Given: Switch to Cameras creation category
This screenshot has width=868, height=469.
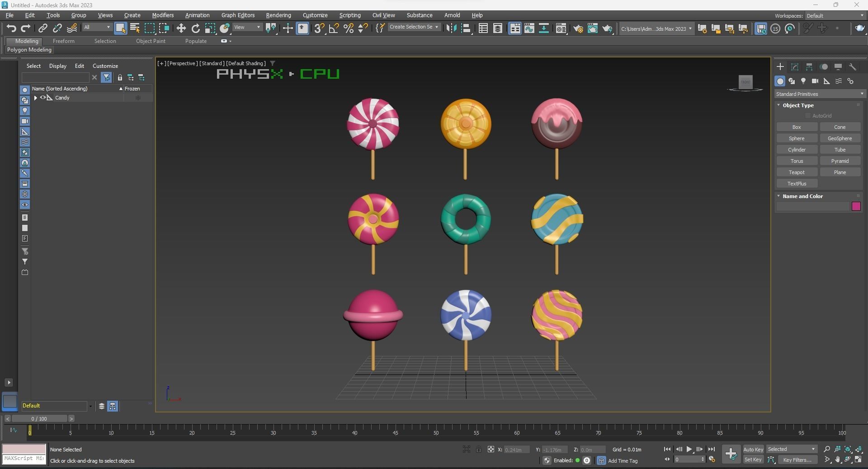Looking at the screenshot, I should 815,81.
